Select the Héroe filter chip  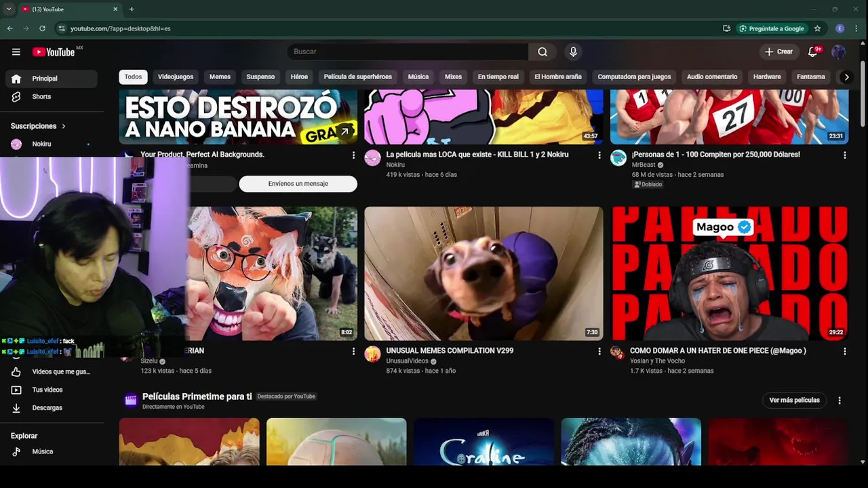point(299,77)
